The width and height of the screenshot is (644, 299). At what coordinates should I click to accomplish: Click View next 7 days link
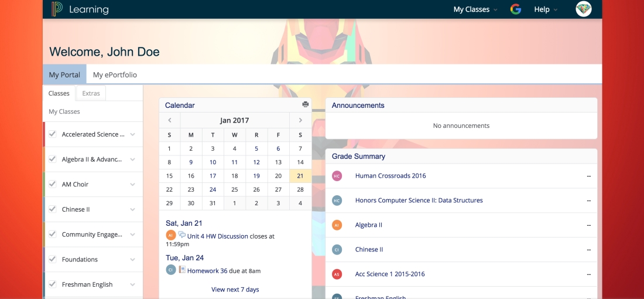coord(235,290)
